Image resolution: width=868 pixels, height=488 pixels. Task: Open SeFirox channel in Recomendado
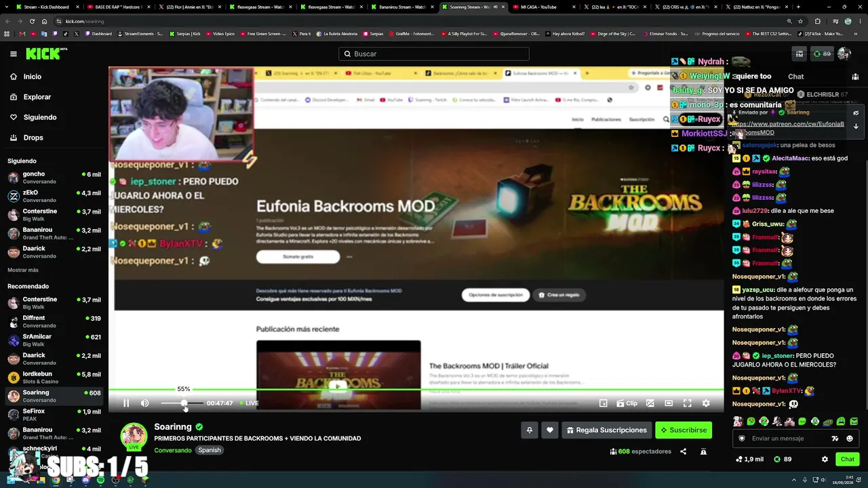coord(54,415)
